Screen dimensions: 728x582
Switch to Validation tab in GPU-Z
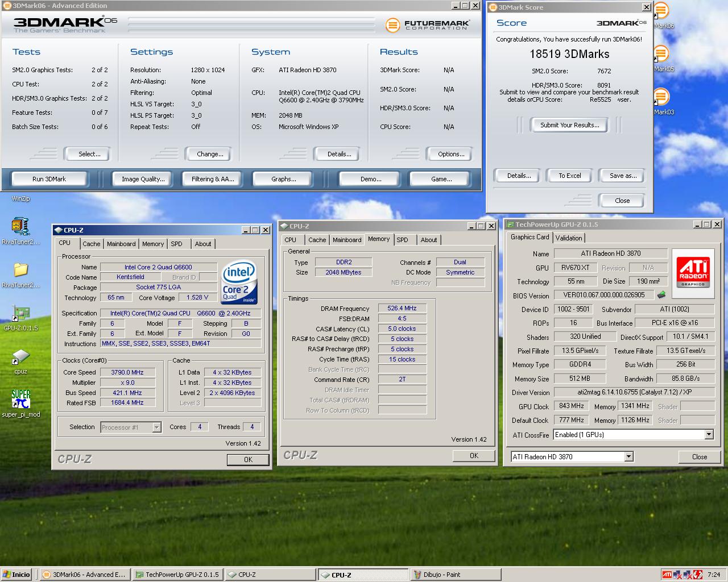569,238
